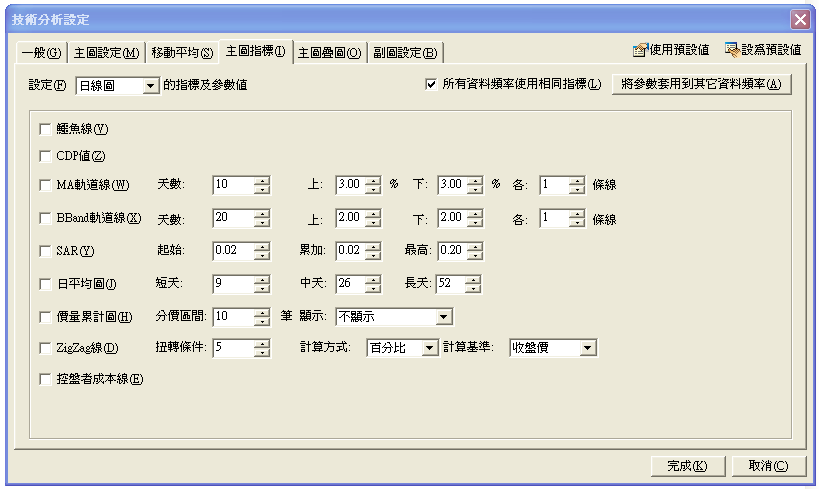Enable the SAR indicator checkbox
Viewport: 819px width, 489px height.
(45, 250)
